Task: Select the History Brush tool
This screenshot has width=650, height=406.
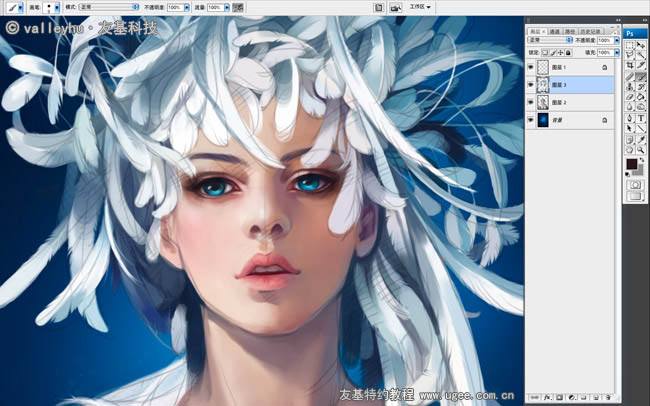Action: (x=641, y=87)
